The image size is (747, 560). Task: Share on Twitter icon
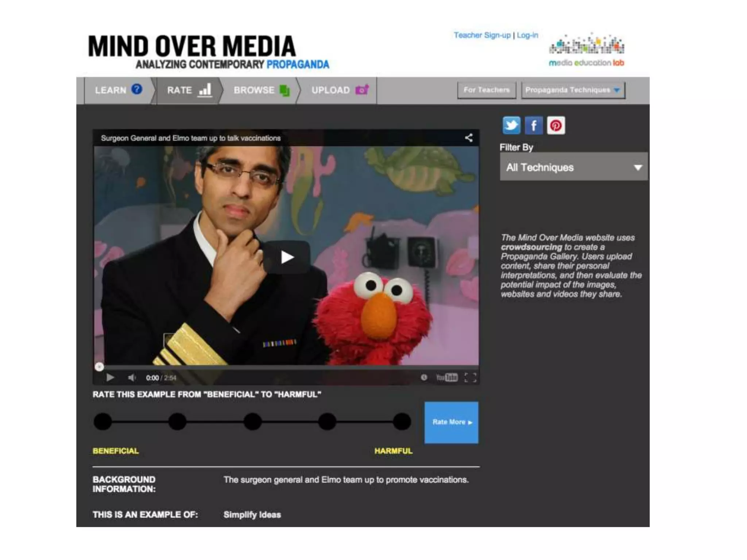tap(511, 125)
